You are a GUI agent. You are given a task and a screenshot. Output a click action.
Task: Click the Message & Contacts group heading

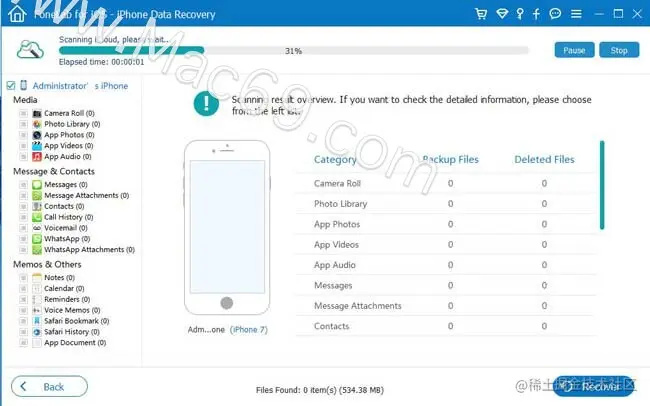pos(54,171)
